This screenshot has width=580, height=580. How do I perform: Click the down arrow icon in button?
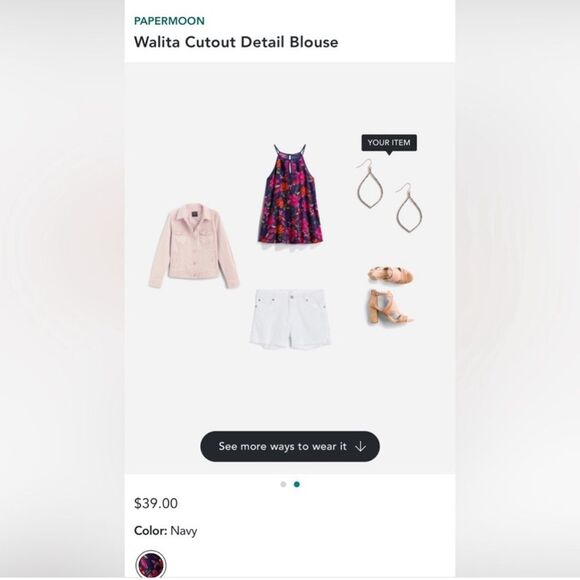[x=360, y=446]
